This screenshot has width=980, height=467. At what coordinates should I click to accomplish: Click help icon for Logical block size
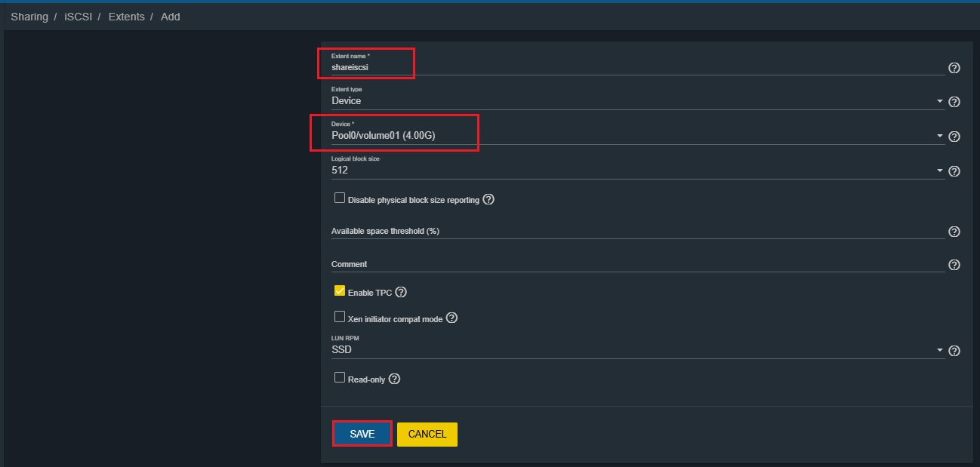click(954, 171)
